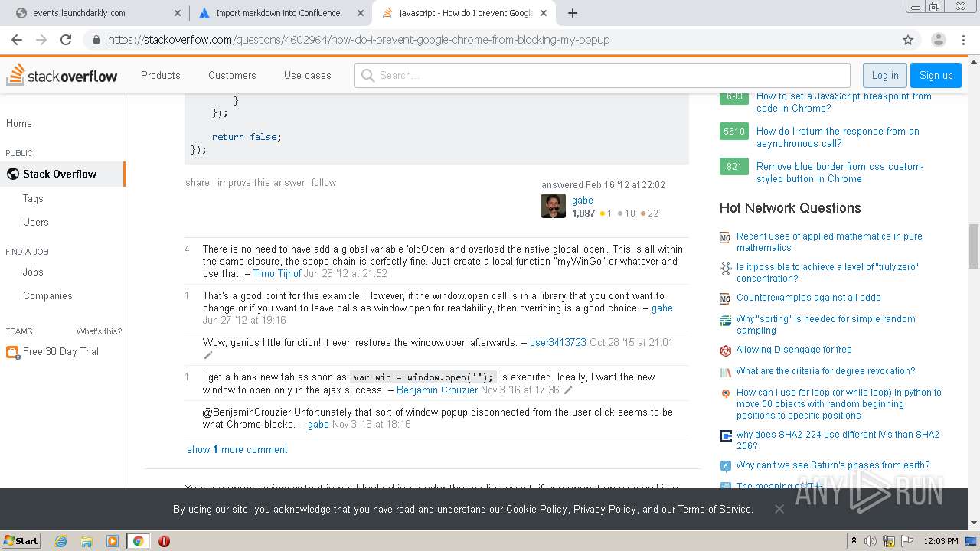This screenshot has height=551, width=980.
Task: Open Companies in the sidebar
Action: click(47, 295)
